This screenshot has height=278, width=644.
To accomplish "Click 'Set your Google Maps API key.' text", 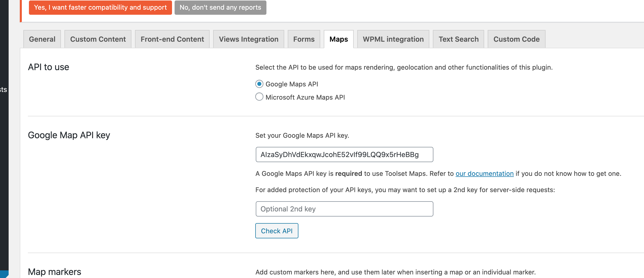I will point(302,135).
